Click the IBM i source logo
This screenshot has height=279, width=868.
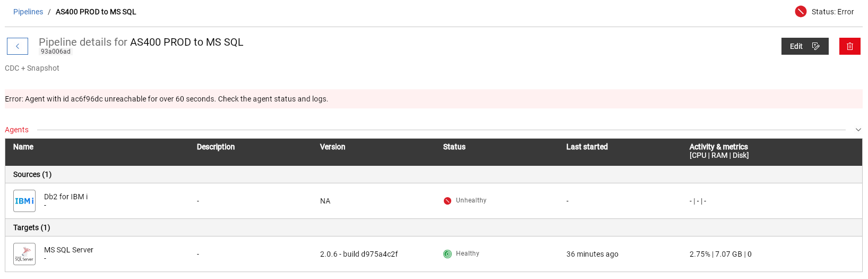(x=24, y=201)
